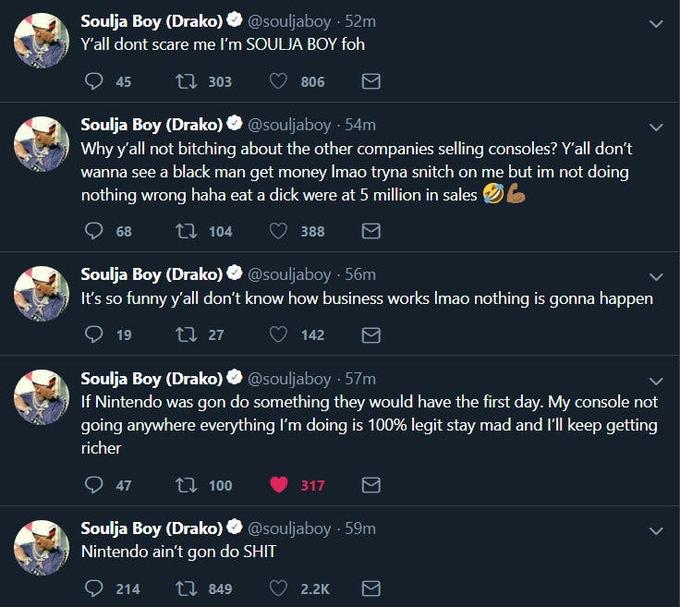Like the tweet with 2.2K likes
The width and height of the screenshot is (680, 607).
279,588
